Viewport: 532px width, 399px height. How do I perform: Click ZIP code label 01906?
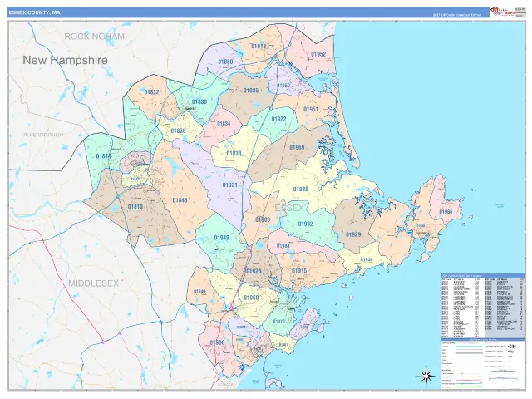tap(217, 342)
